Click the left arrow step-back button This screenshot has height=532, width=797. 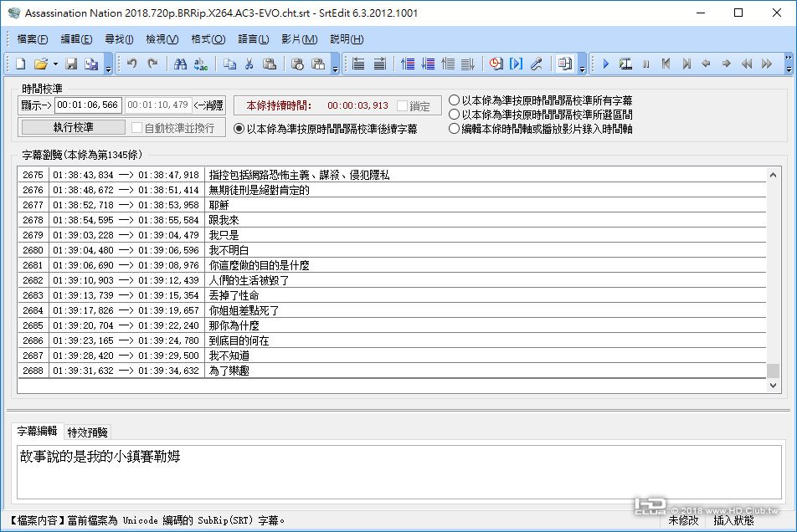(706, 64)
